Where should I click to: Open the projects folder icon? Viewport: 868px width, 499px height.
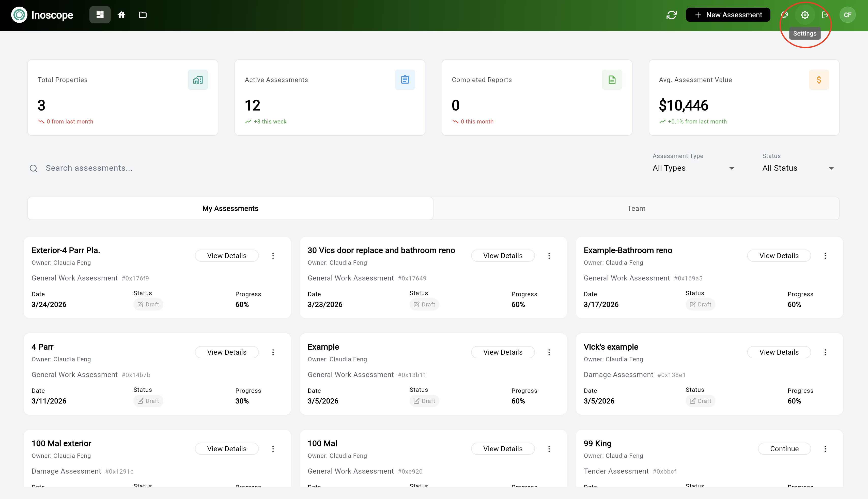[143, 15]
